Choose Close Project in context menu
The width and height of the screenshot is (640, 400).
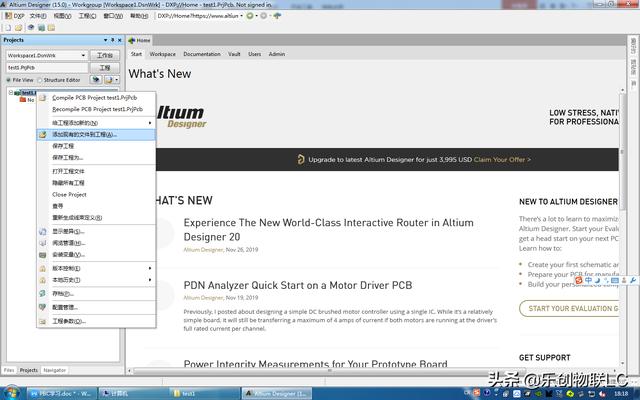coord(96,194)
